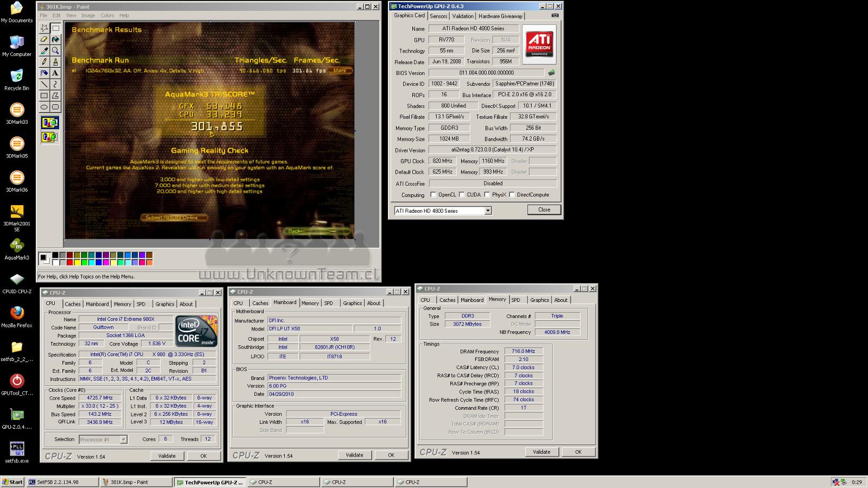Screen dimensions: 868x488
Task: Open the CPUID CPU-Z desktop shortcut
Action: 17,283
